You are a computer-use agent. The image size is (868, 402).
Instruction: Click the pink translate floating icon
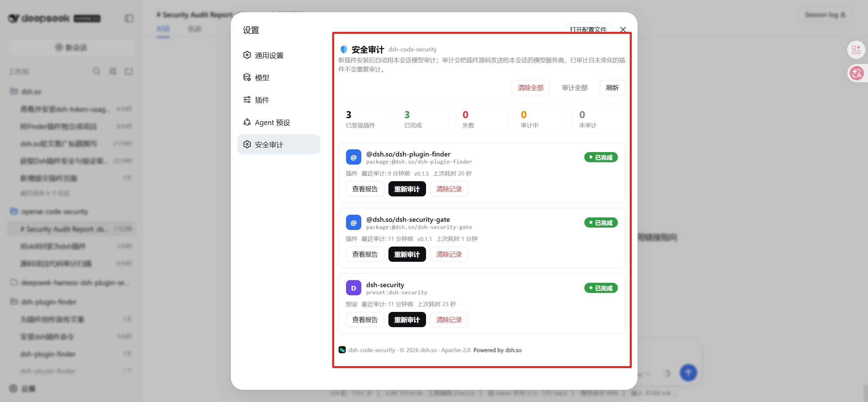[856, 73]
